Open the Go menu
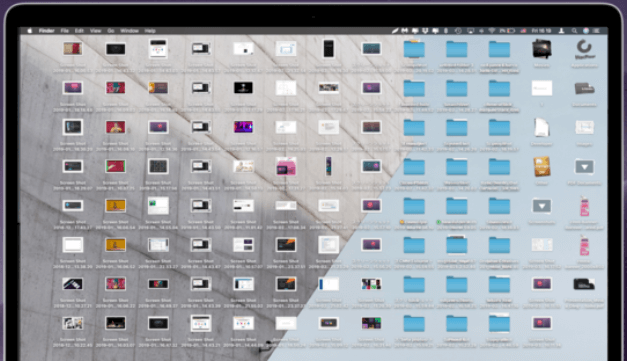 coord(111,31)
